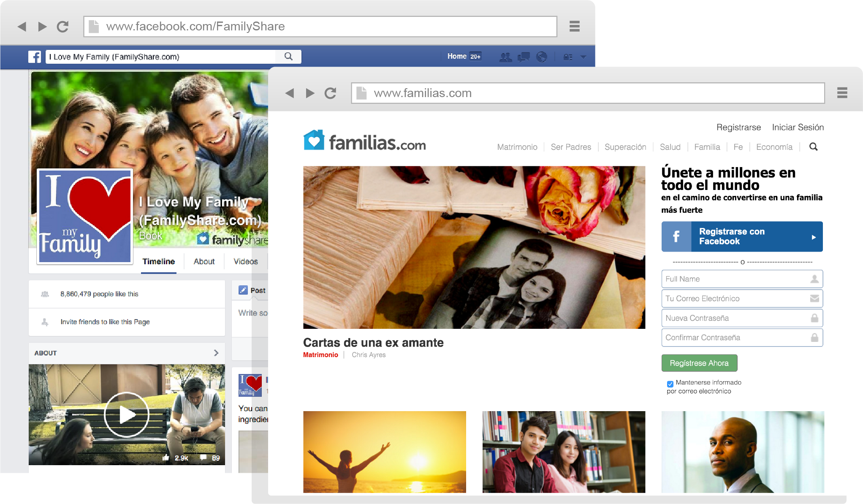The width and height of the screenshot is (863, 504).
Task: Open article Cartas de una ex amante title
Action: tap(373, 342)
